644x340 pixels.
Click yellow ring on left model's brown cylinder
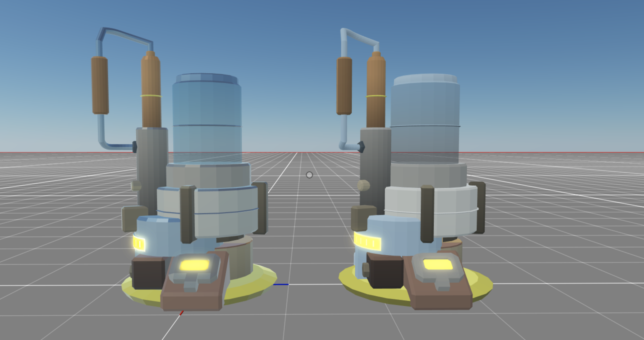pos(151,96)
